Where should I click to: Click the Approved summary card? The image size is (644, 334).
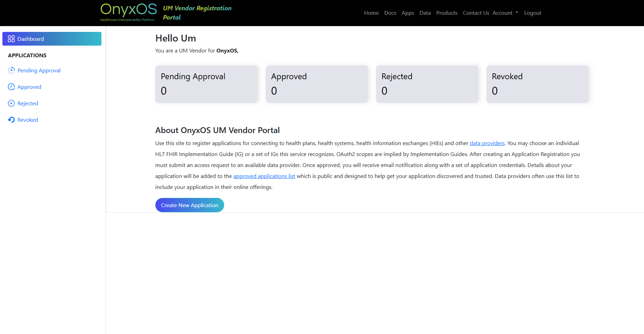317,84
